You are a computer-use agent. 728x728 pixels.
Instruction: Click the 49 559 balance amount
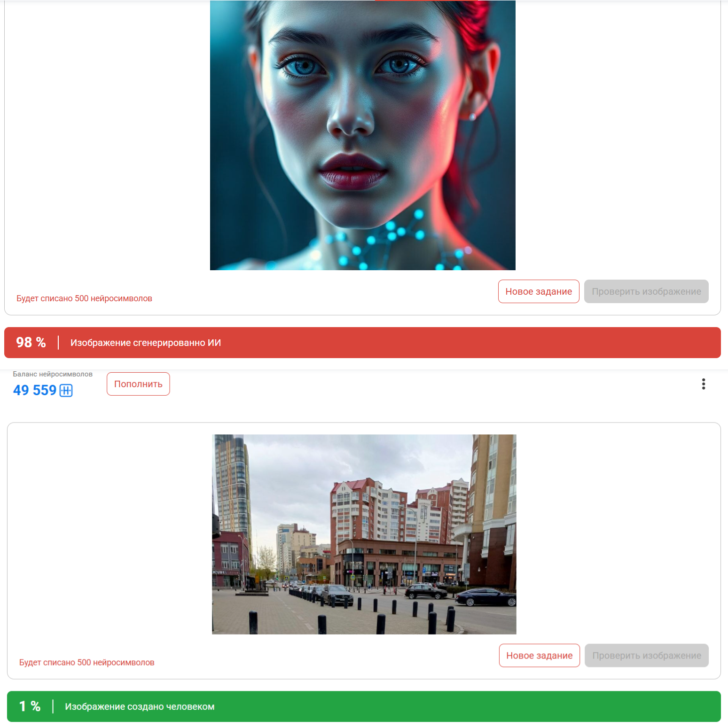(x=35, y=391)
